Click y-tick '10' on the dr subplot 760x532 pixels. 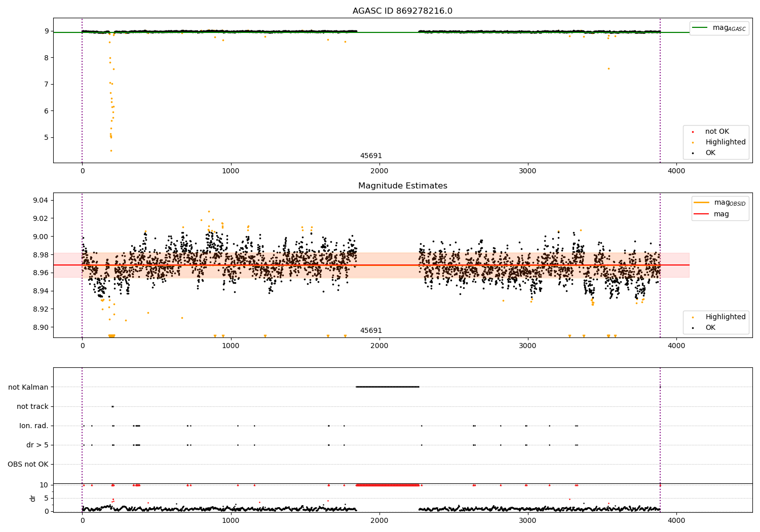coord(44,485)
